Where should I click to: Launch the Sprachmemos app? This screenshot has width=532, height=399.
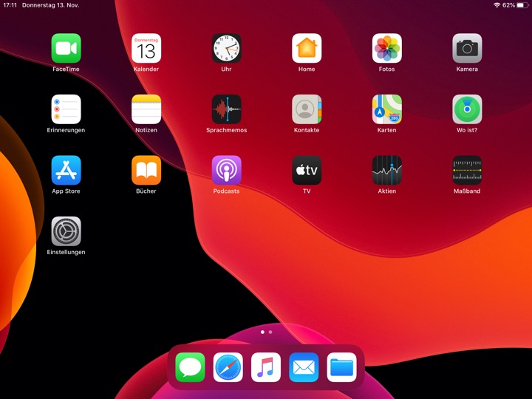[x=226, y=109]
